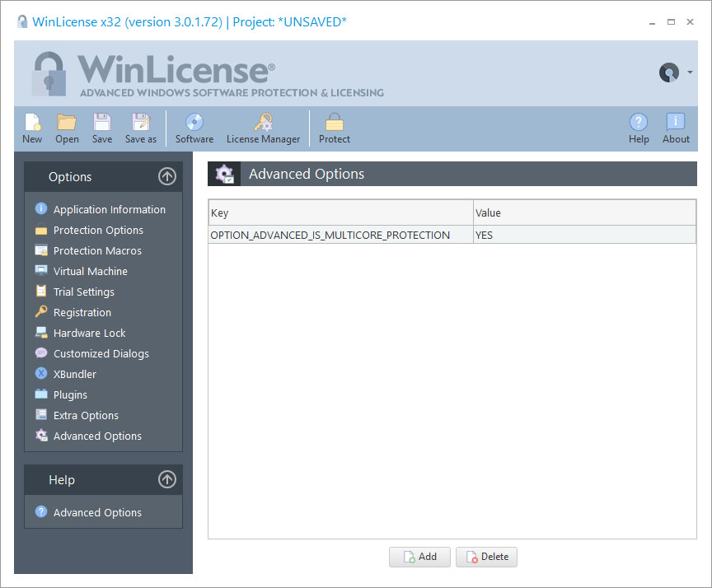
Task: Open Customized Dialogs page
Action: [101, 353]
